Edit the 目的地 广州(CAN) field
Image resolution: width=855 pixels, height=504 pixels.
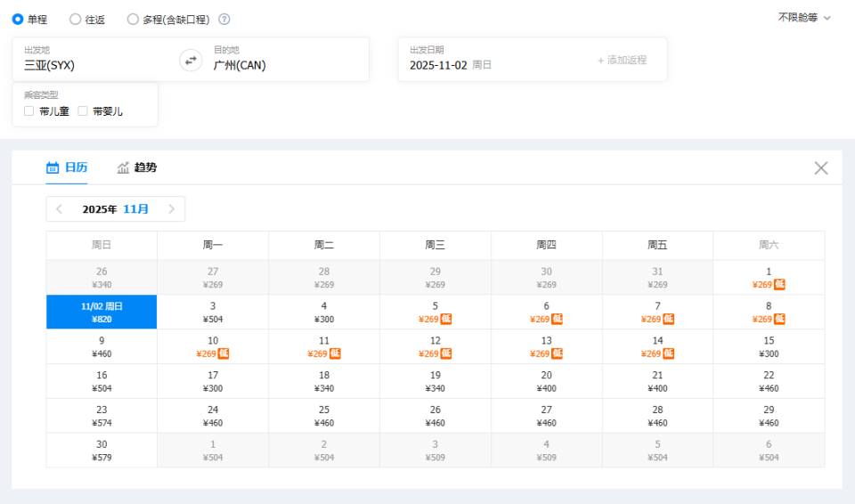point(286,60)
